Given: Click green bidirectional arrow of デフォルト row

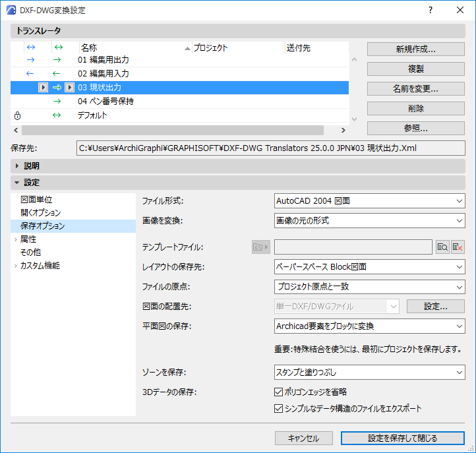Looking at the screenshot, I should point(57,115).
